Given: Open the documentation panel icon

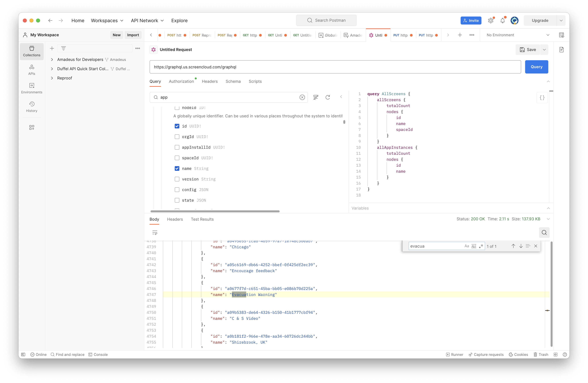Looking at the screenshot, I should (561, 50).
